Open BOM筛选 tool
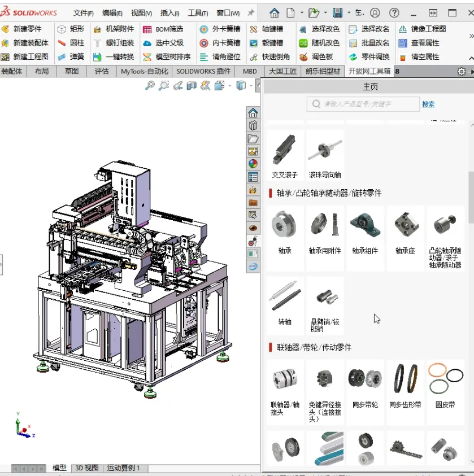The image size is (474, 476). pos(163,29)
